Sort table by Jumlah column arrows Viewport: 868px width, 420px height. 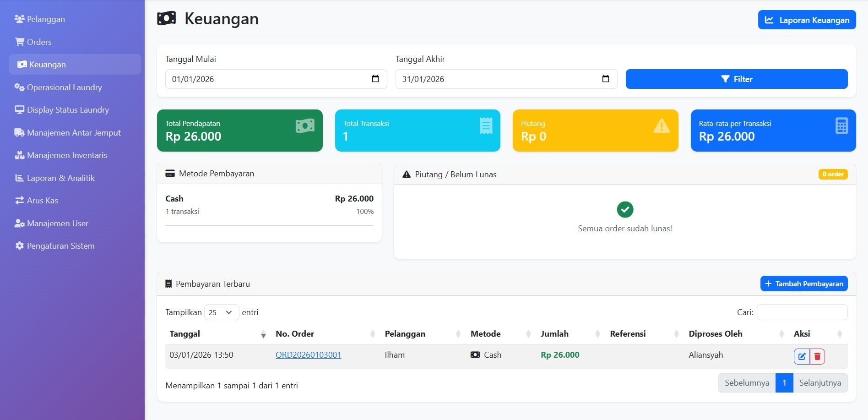click(x=597, y=334)
